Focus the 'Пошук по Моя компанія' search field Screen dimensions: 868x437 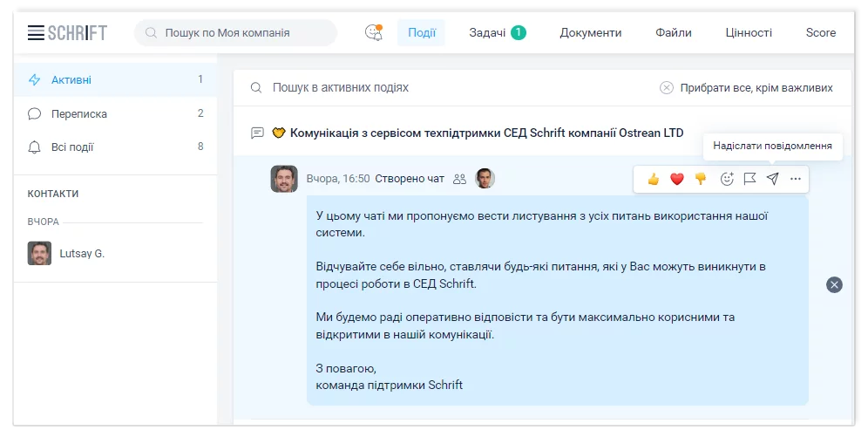tap(236, 32)
